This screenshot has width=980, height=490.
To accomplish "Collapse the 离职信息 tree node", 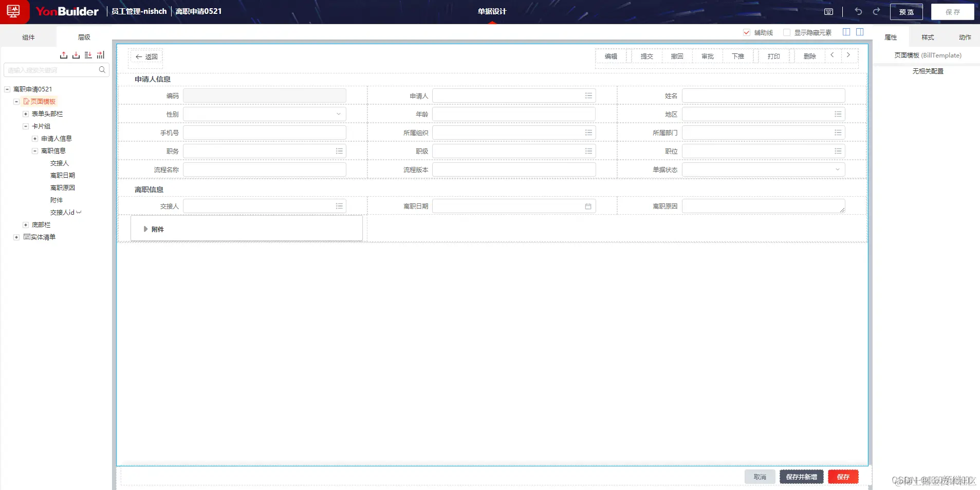I will (35, 150).
